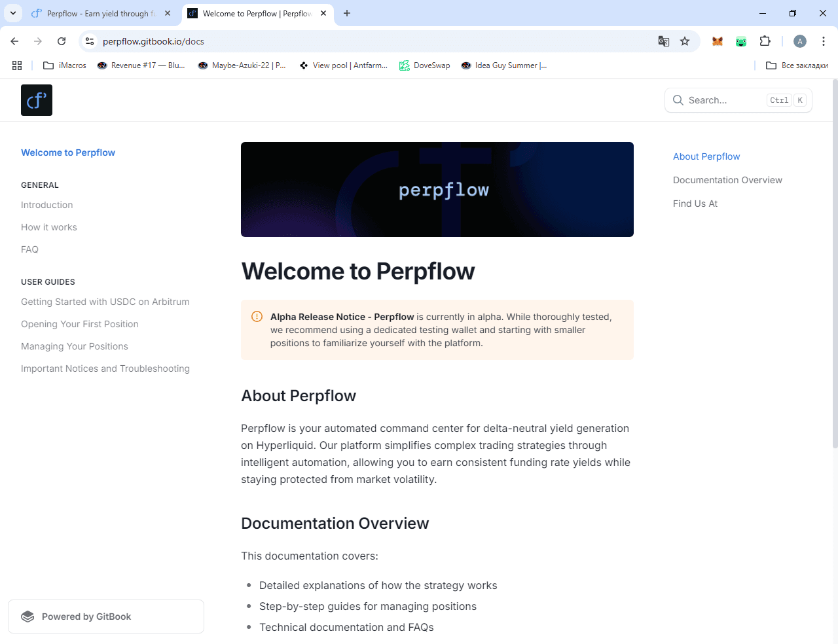Click the perpflow banner image

coord(437,189)
